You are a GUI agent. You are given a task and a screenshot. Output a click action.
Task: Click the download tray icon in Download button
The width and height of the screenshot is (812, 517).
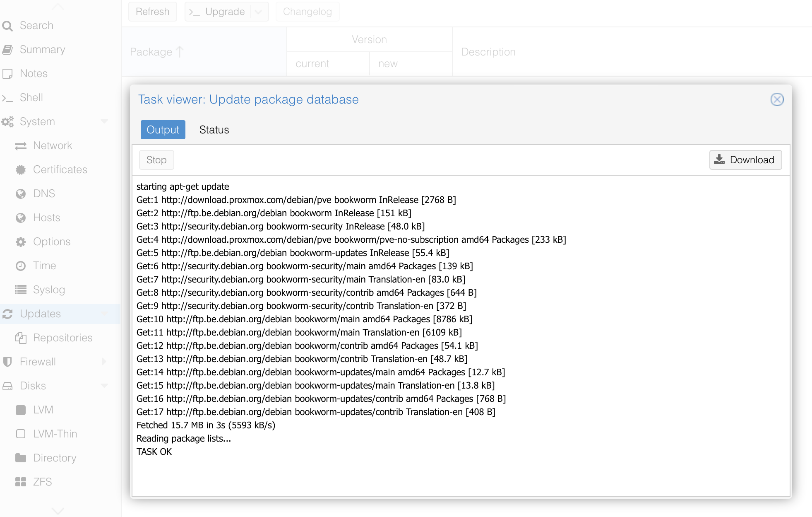pyautogui.click(x=719, y=160)
